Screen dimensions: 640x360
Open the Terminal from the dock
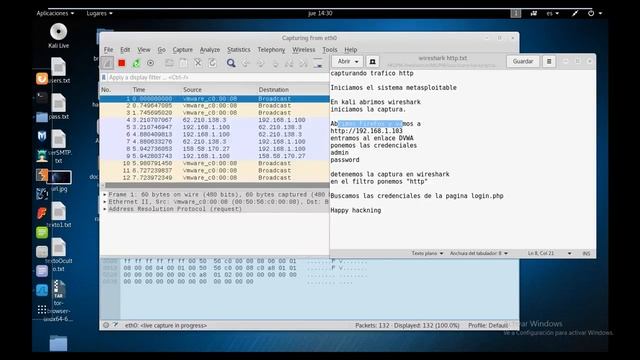[42, 98]
